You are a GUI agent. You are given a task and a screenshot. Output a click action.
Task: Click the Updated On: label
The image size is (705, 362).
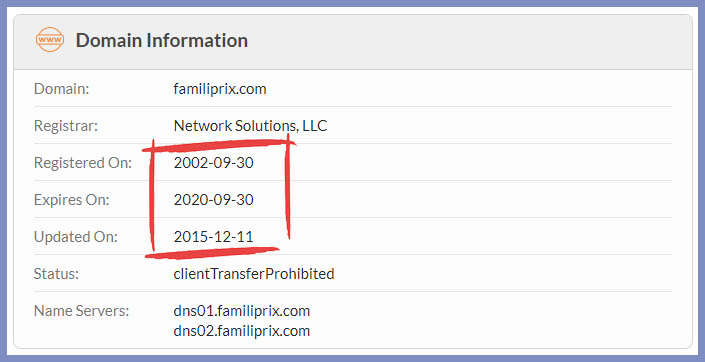point(76,237)
